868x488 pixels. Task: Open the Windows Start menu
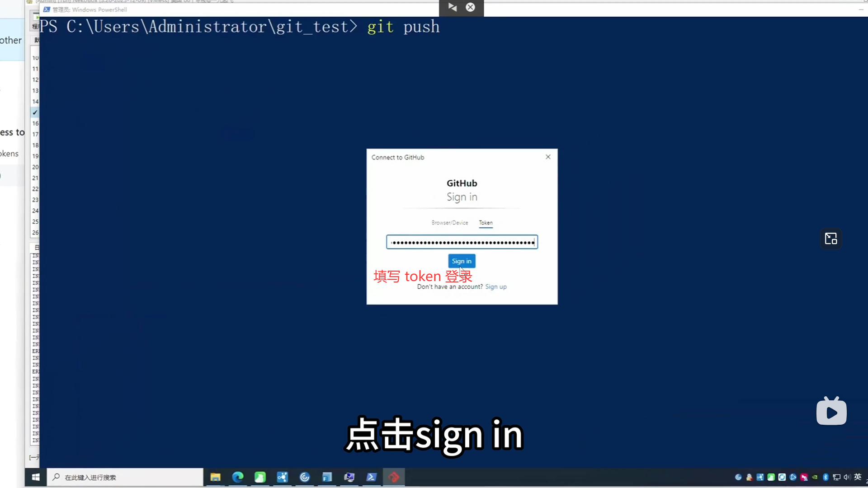36,477
